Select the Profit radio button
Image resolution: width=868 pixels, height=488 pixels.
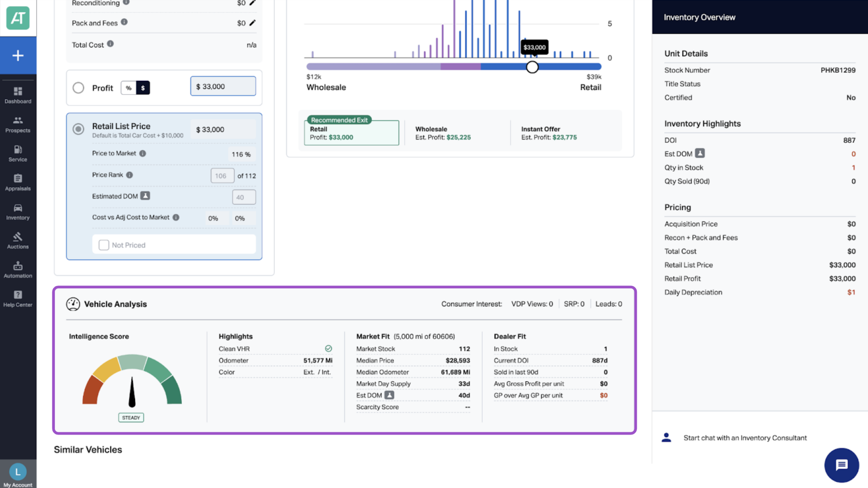[x=78, y=88]
